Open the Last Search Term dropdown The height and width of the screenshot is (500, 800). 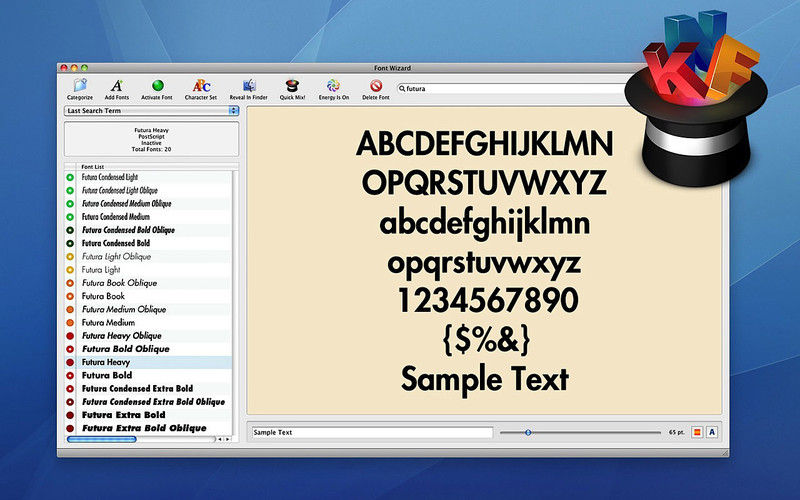tap(152, 111)
